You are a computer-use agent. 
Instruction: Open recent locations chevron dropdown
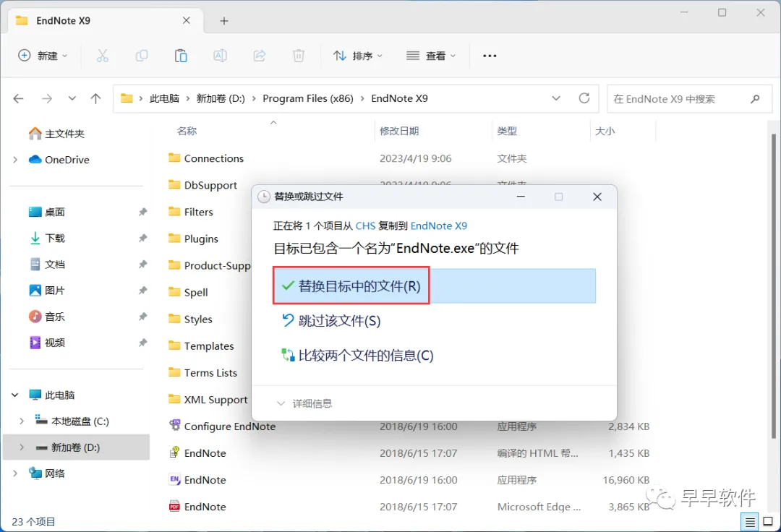pyautogui.click(x=72, y=98)
